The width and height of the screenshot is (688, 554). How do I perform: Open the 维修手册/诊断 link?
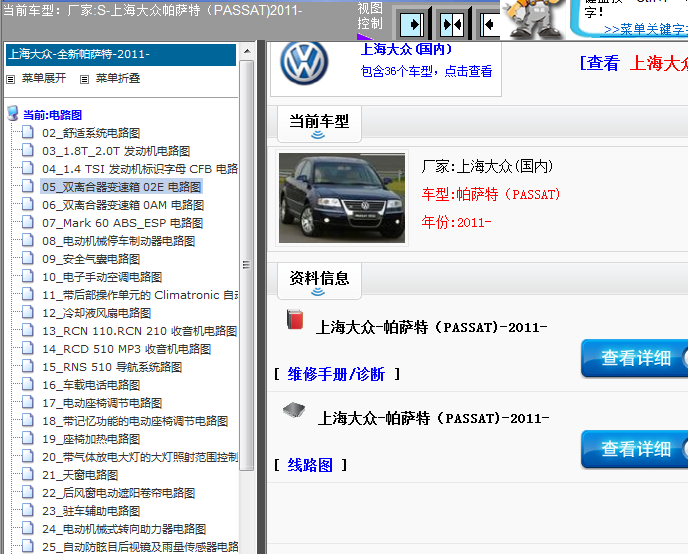point(336,374)
